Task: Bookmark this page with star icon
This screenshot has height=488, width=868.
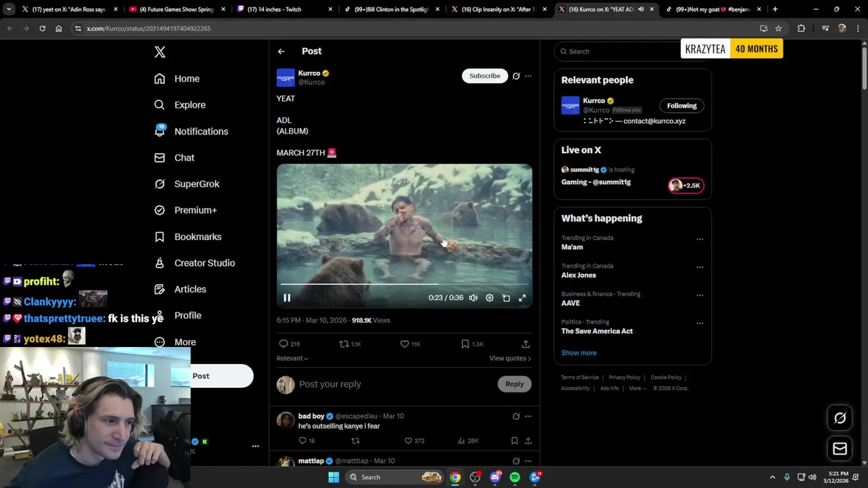Action: (x=778, y=28)
